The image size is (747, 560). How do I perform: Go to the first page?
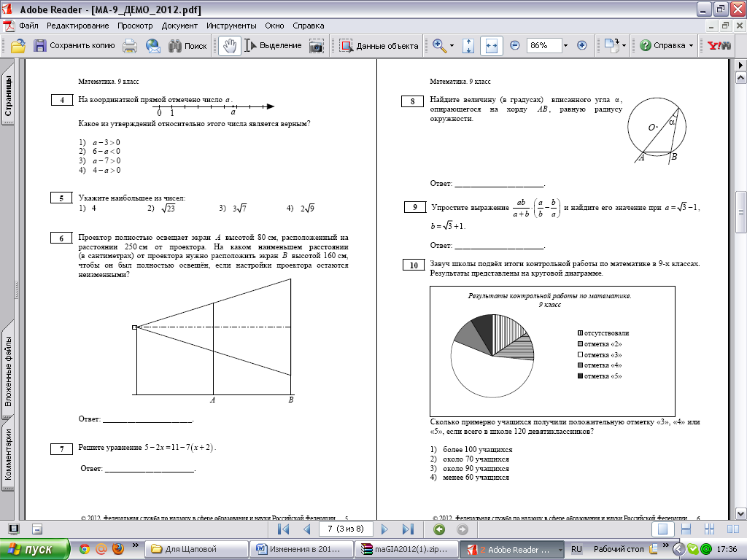point(284,529)
